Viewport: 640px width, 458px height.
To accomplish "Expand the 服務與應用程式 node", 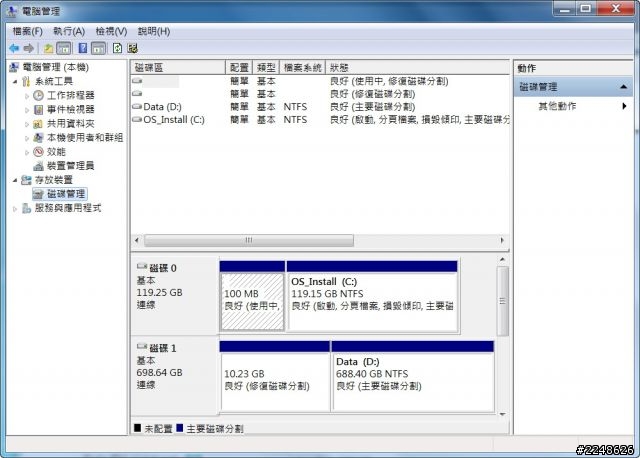I will (x=15, y=209).
